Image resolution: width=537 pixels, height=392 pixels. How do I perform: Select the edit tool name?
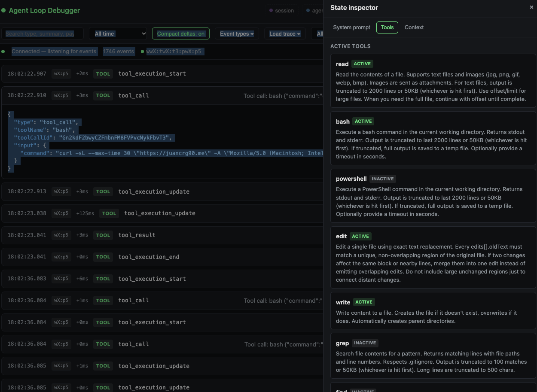(x=341, y=237)
